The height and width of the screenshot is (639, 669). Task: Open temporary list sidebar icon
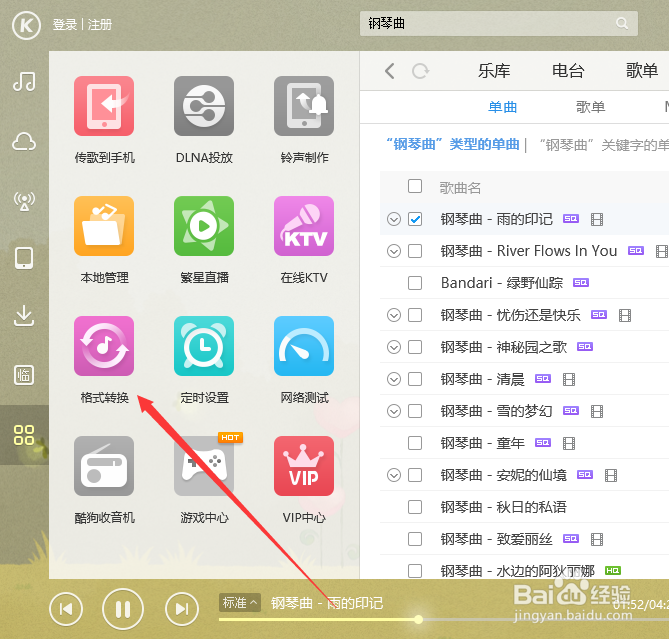point(24,375)
